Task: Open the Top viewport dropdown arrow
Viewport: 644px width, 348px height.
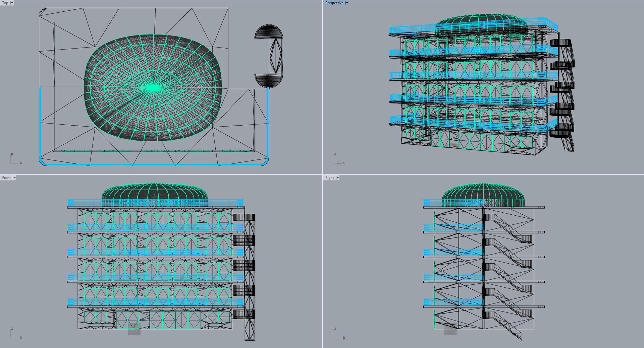Action: click(x=12, y=3)
